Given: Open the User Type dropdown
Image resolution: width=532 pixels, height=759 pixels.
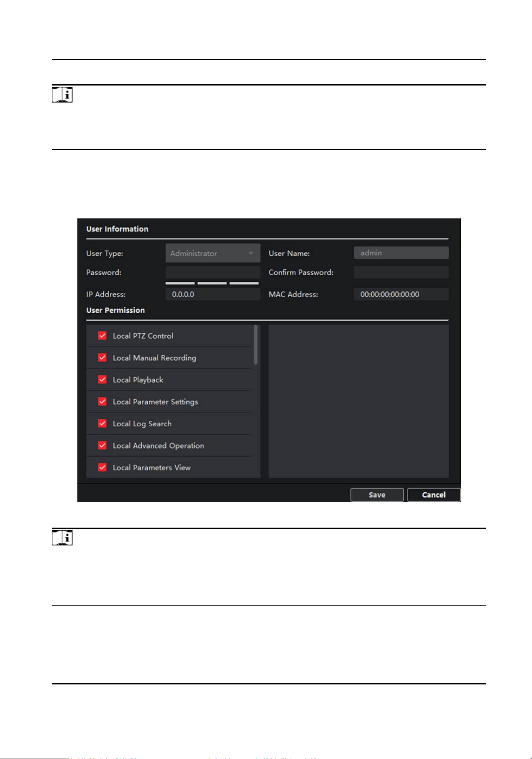Looking at the screenshot, I should (213, 253).
